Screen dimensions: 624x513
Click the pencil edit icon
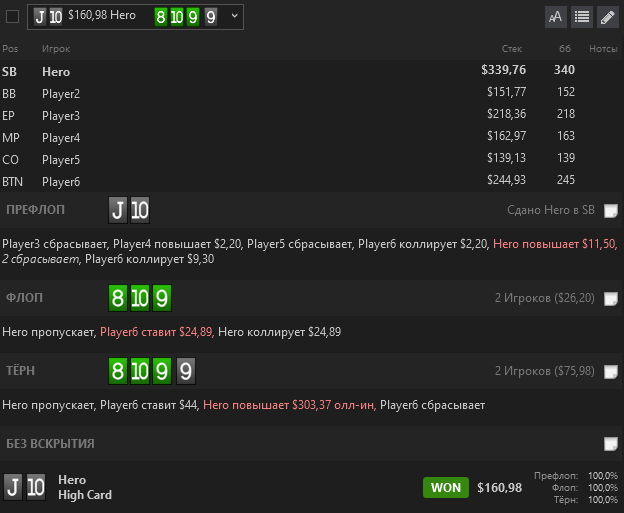(x=608, y=17)
